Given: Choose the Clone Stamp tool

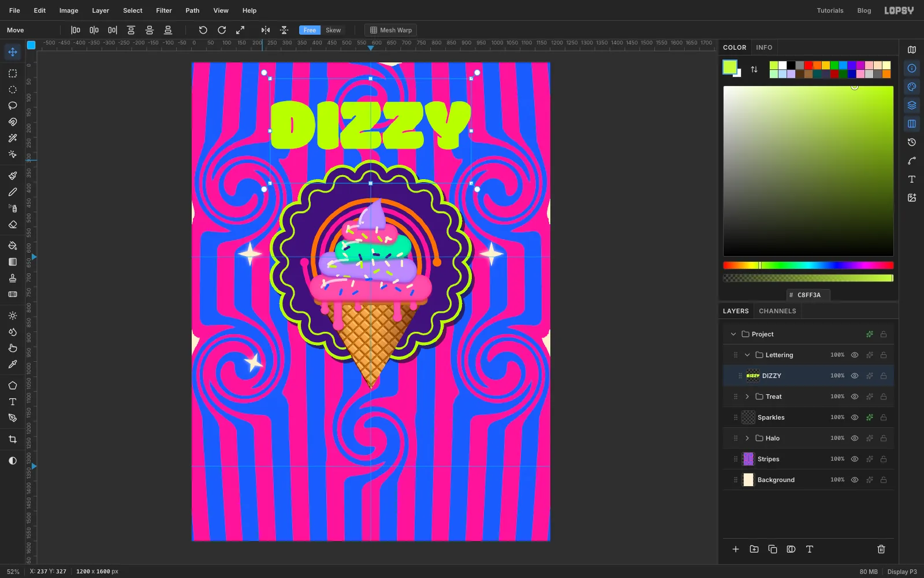Looking at the screenshot, I should tap(13, 278).
